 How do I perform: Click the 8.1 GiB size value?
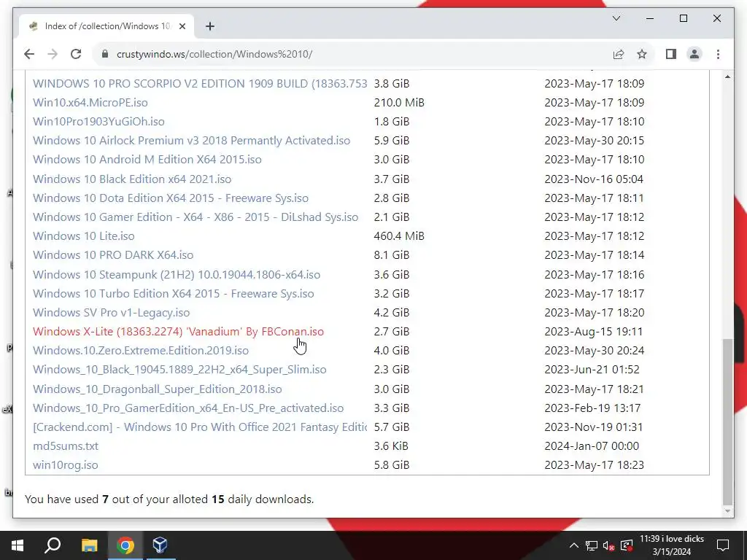tap(391, 255)
